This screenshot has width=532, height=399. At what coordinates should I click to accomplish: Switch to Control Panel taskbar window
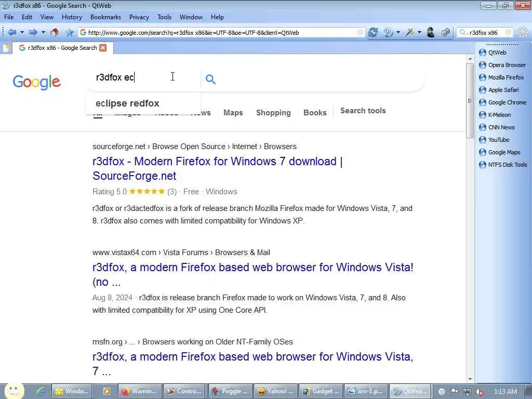click(185, 391)
